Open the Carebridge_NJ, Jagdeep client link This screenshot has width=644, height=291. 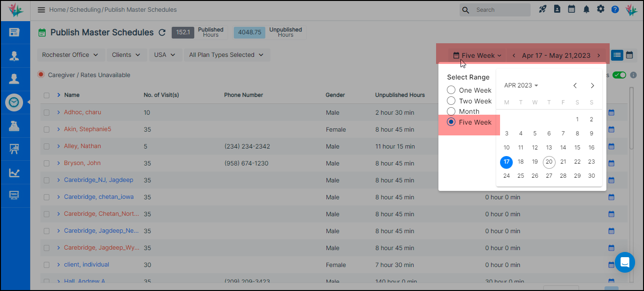point(98,180)
